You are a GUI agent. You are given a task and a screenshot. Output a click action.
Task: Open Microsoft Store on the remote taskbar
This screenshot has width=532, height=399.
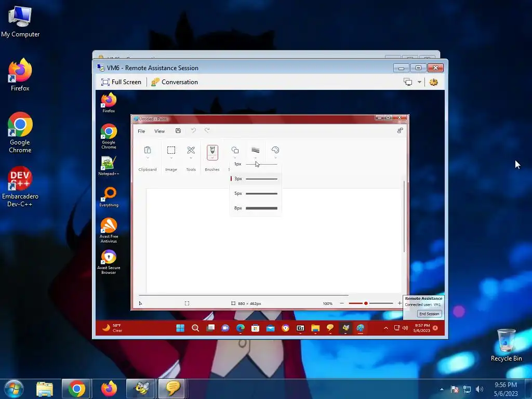pyautogui.click(x=255, y=328)
